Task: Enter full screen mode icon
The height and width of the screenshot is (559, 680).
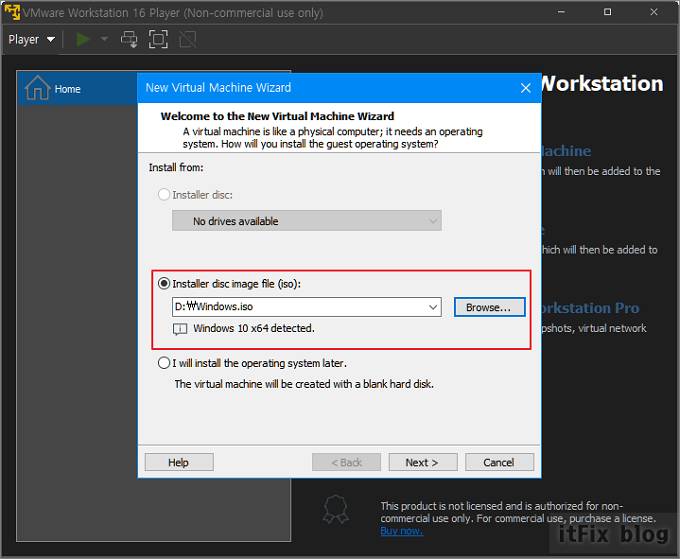Action: pyautogui.click(x=158, y=39)
